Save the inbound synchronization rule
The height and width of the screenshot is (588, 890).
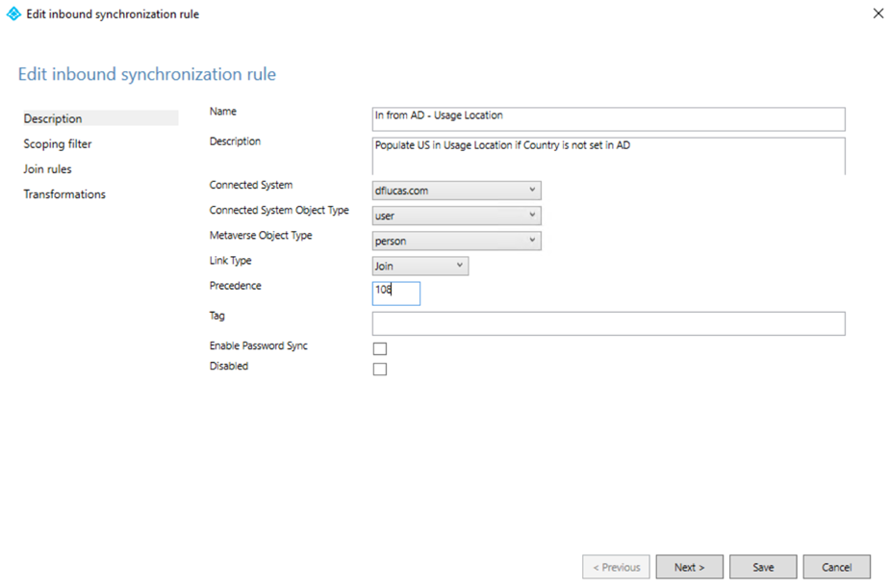point(762,566)
